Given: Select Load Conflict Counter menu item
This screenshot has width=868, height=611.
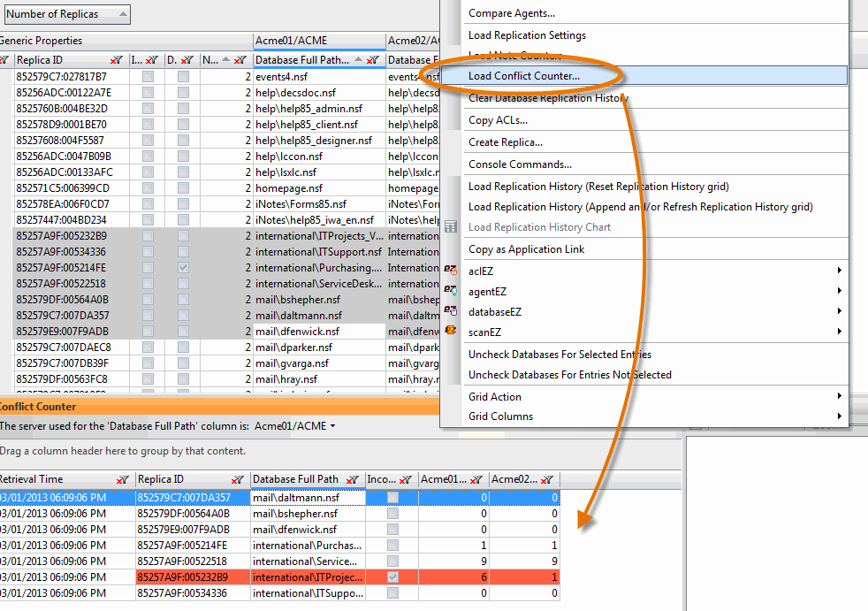Looking at the screenshot, I should coord(524,76).
